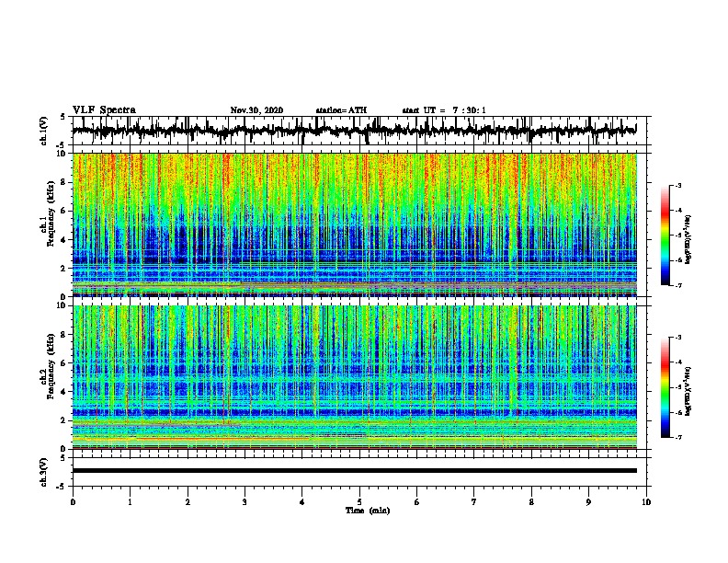Click the ch.3 flat black signal bar
This screenshot has width=728, height=563.
(354, 471)
